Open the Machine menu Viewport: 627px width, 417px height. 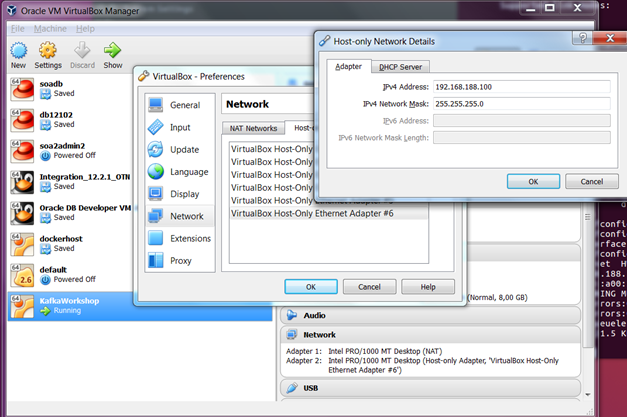pyautogui.click(x=50, y=29)
